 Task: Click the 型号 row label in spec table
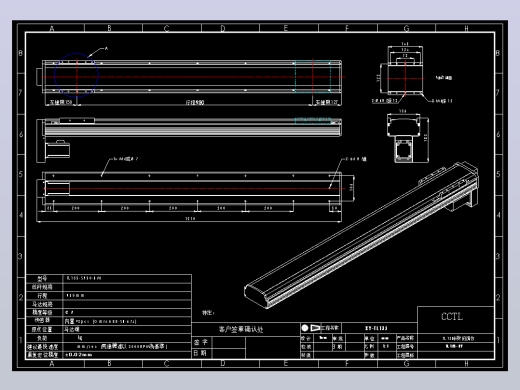click(x=42, y=278)
